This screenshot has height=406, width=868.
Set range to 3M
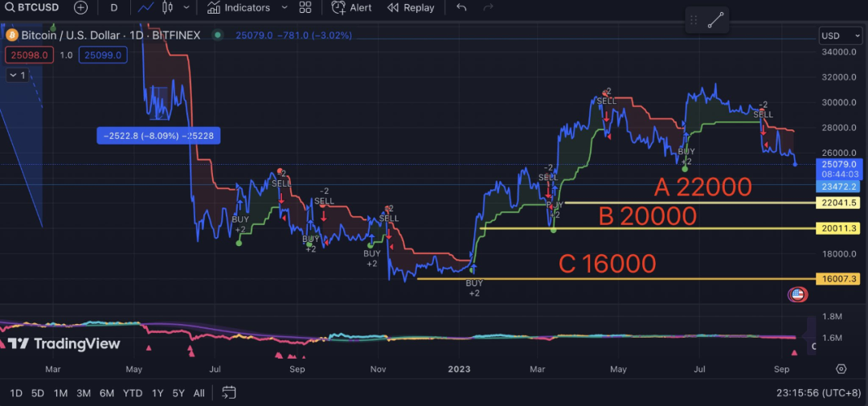coord(84,393)
